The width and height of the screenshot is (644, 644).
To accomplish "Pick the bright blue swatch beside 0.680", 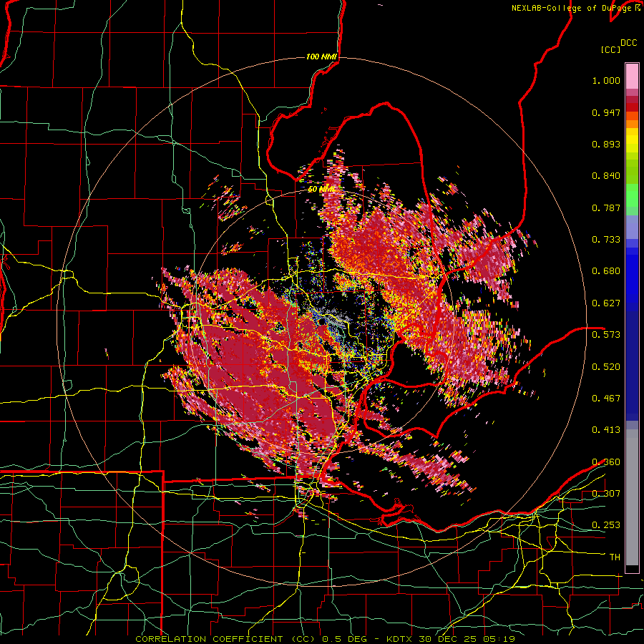I will [632, 275].
